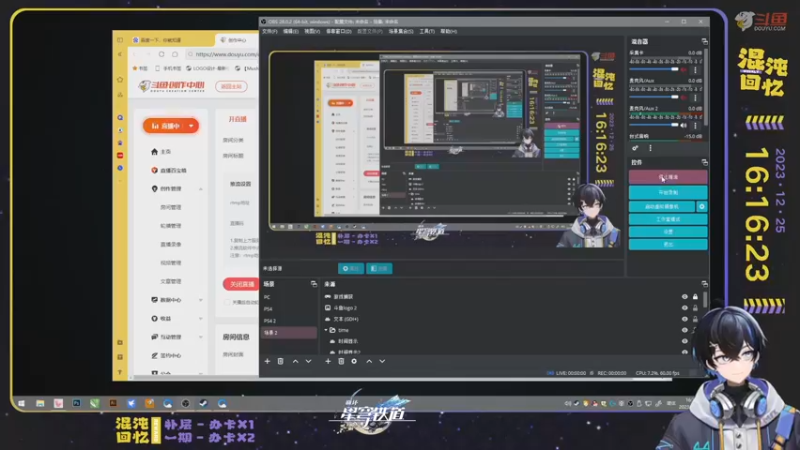
Task: Open Help menu in OBS
Action: [x=448, y=32]
